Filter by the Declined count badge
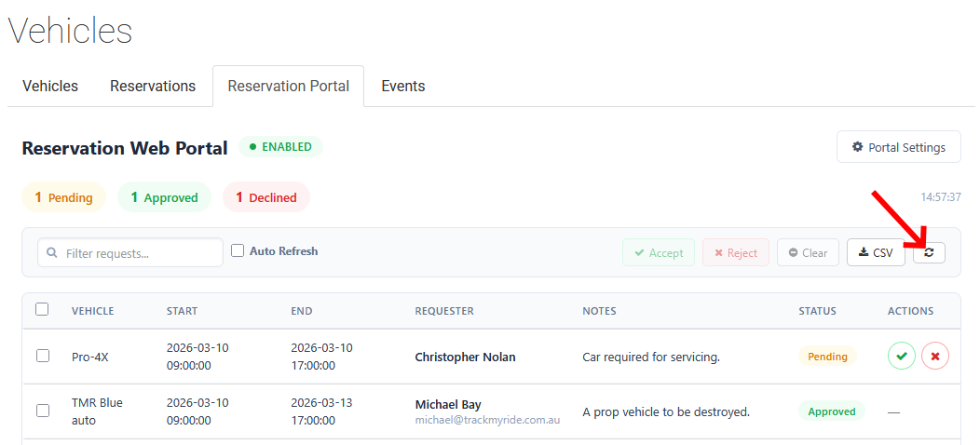Screen dimensions: 980x445 [x=265, y=197]
